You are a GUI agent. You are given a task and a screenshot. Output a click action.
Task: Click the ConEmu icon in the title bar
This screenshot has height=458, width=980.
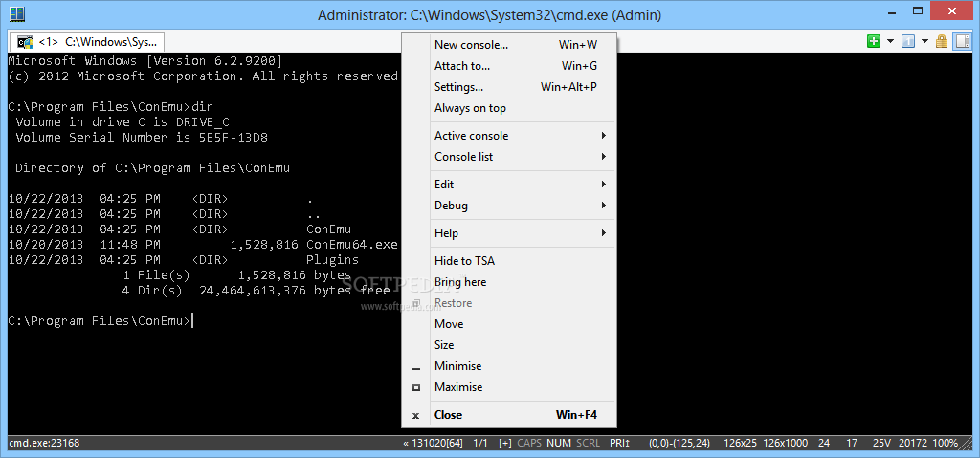click(x=17, y=13)
